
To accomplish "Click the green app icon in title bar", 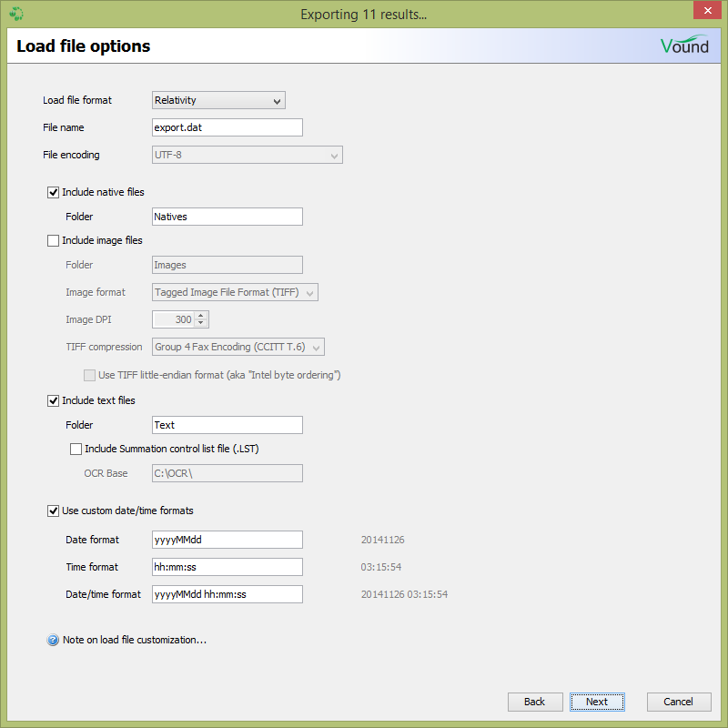I will [x=16, y=14].
